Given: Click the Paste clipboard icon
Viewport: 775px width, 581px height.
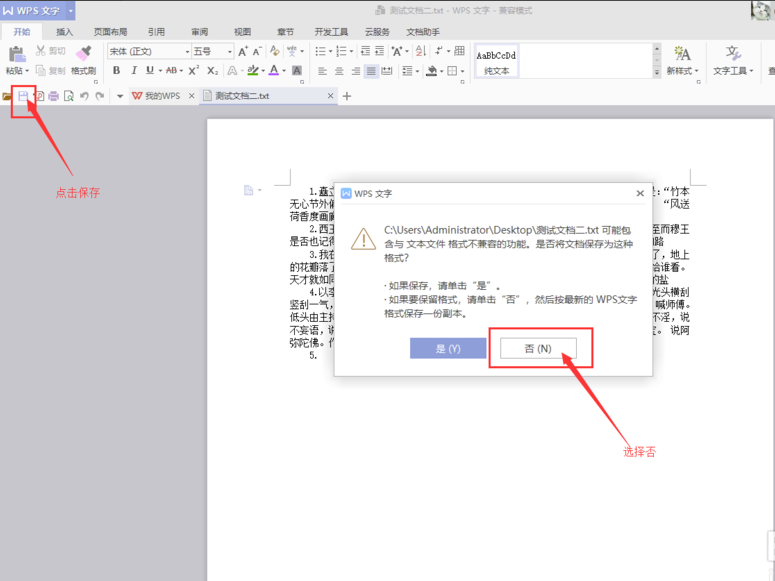Looking at the screenshot, I should [17, 54].
